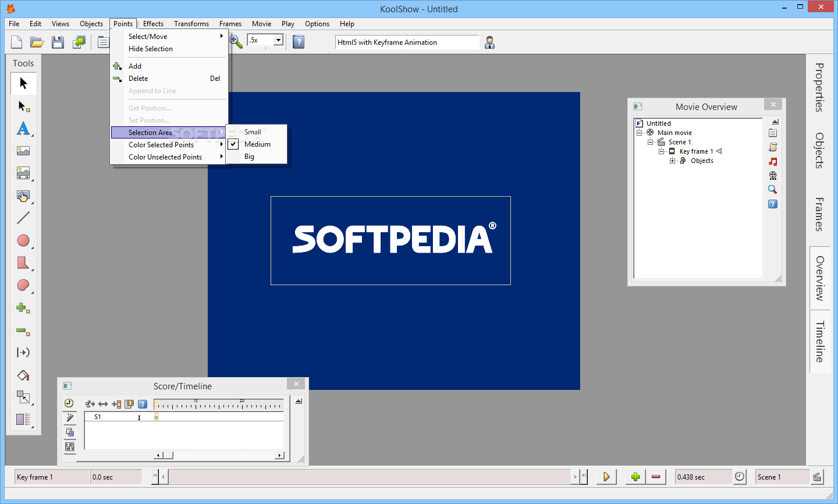Click the magic wand icon in Score/Timeline
Image resolution: width=838 pixels, height=504 pixels.
coord(69,417)
